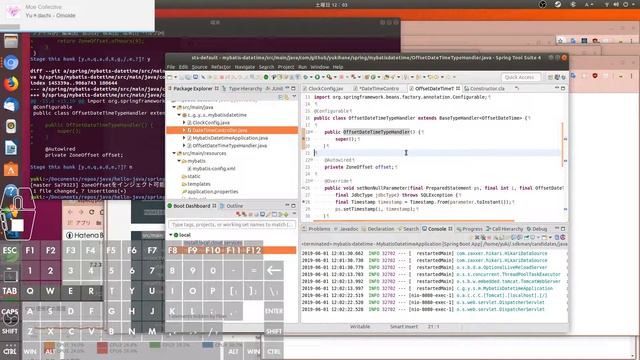Collapse the mybatisdatetime package node
The height and width of the screenshot is (360, 640).
[x=179, y=115]
